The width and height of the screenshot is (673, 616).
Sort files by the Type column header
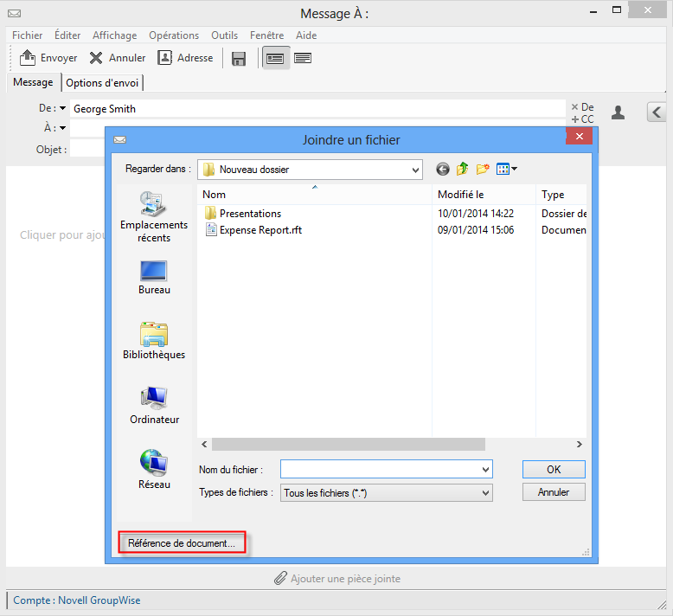(x=561, y=195)
